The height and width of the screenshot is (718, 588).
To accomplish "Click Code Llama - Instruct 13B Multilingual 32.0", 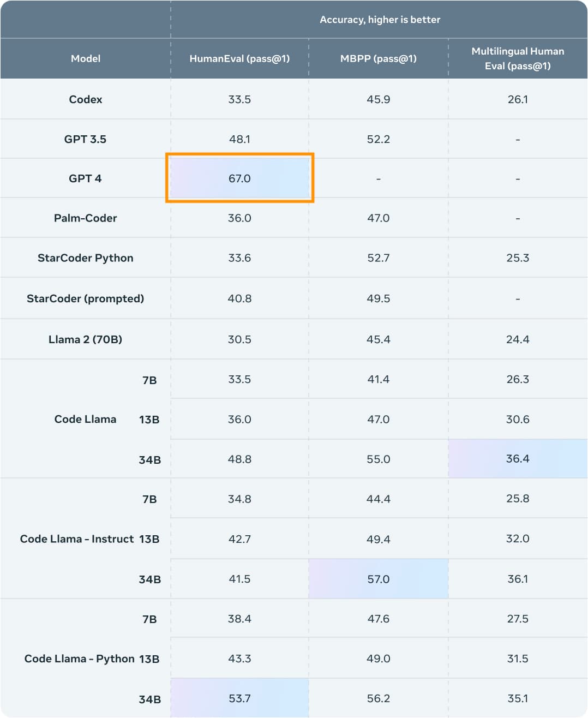I will tap(518, 538).
